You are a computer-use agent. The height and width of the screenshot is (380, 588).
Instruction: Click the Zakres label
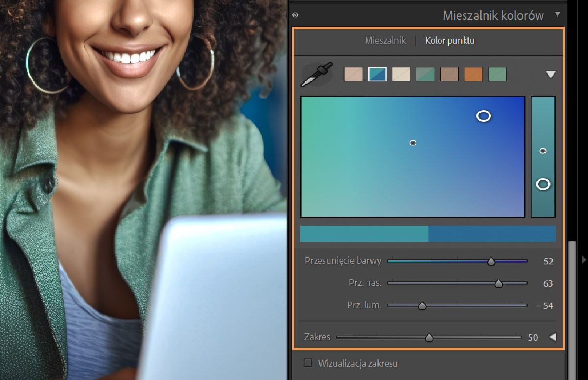click(x=317, y=337)
